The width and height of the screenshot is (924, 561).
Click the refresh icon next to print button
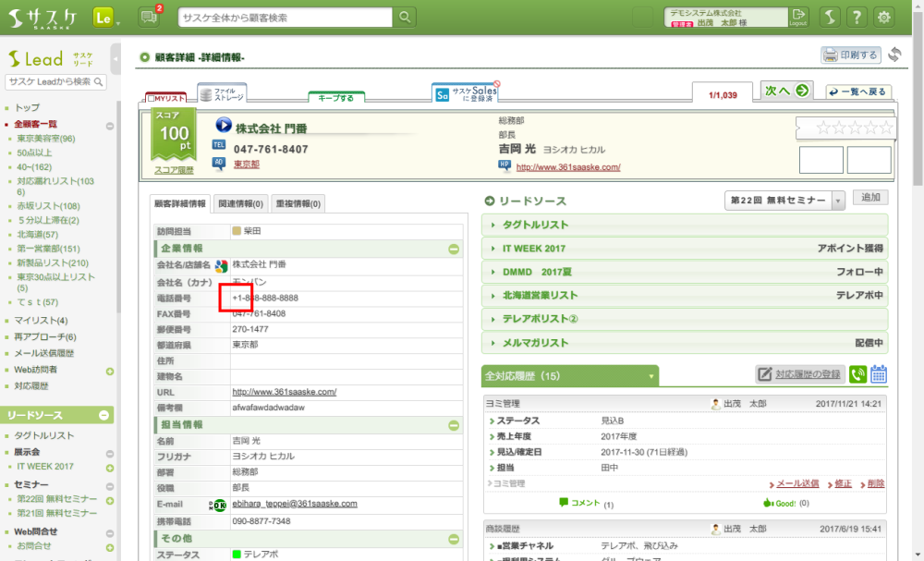pos(894,55)
